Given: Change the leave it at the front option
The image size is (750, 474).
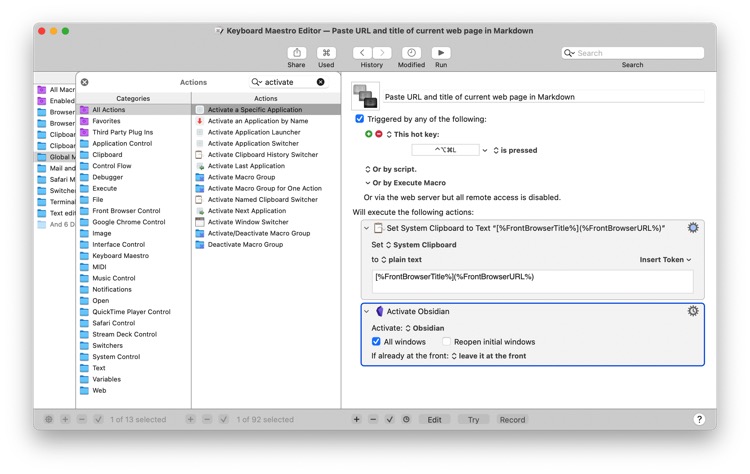Looking at the screenshot, I should [x=488, y=356].
